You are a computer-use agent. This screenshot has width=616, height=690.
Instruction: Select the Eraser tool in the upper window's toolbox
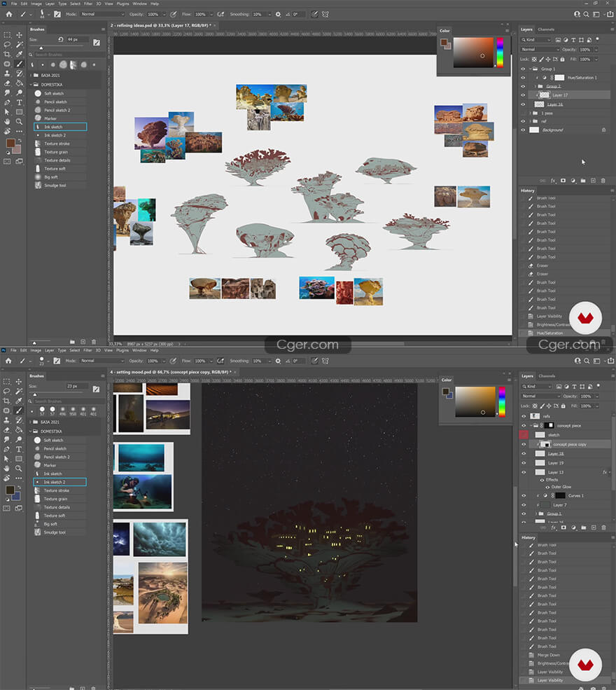[x=6, y=83]
